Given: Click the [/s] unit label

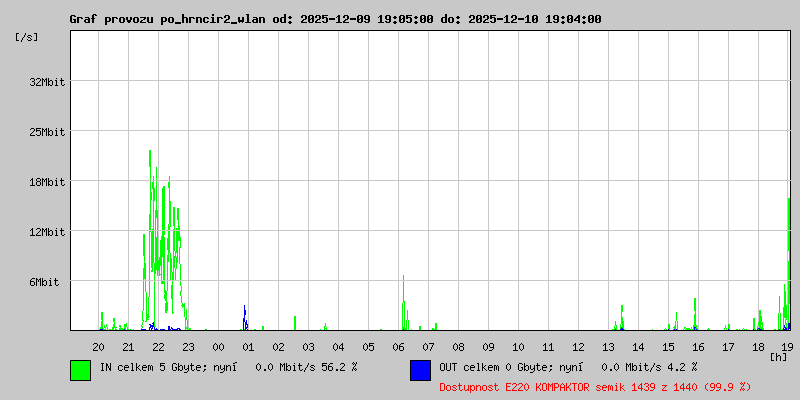Looking at the screenshot, I should pos(27,37).
